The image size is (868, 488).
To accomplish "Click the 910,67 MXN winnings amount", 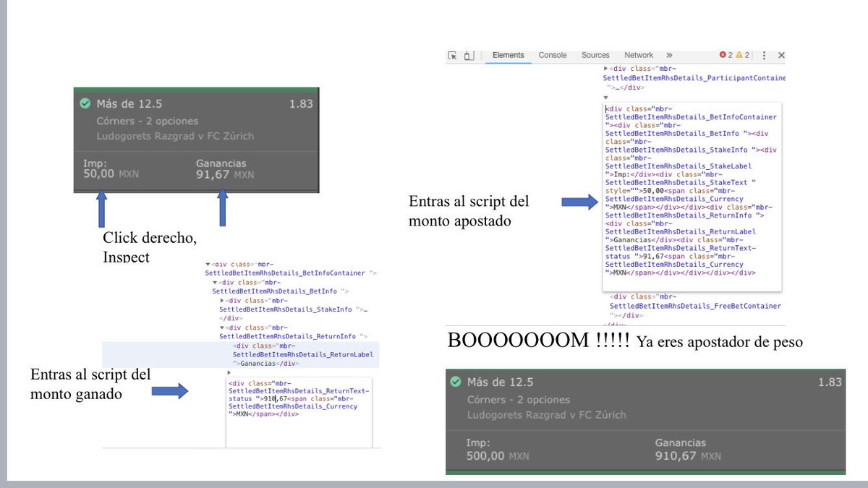I will [x=688, y=456].
